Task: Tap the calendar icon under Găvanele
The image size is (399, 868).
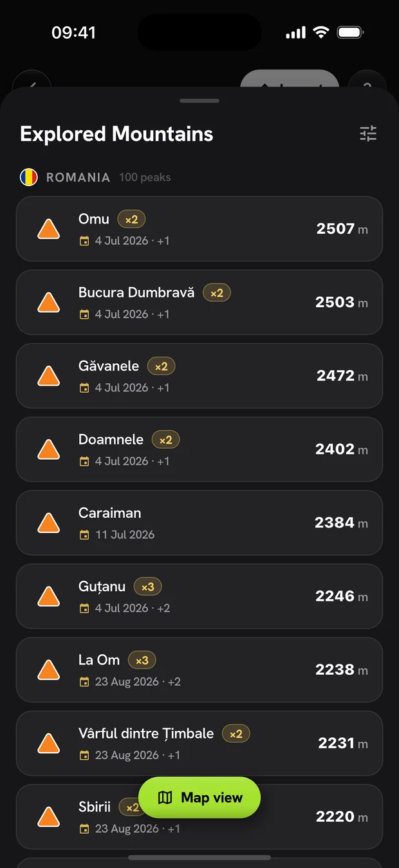Action: click(x=84, y=388)
